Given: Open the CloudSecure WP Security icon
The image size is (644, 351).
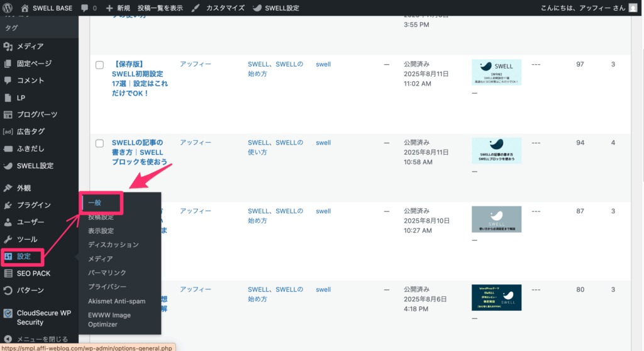Looking at the screenshot, I should point(8,313).
